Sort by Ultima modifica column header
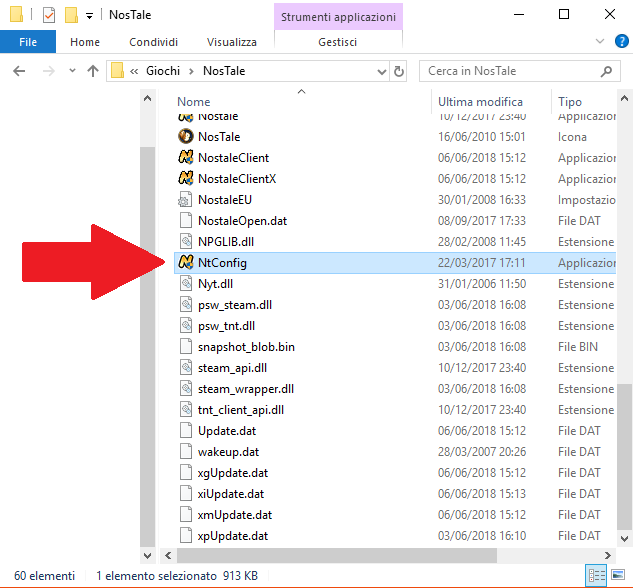Screen dimensions: 633x588 click(x=480, y=102)
